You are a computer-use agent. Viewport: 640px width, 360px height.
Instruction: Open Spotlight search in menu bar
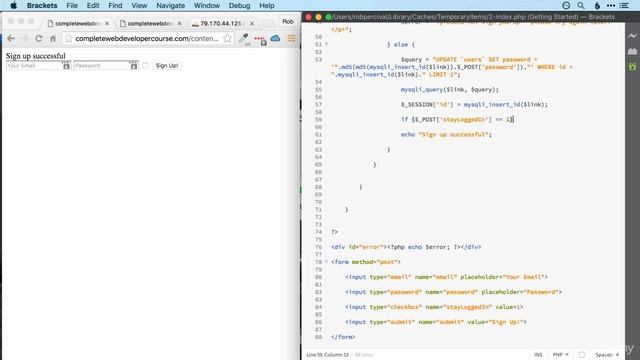coord(581,5)
